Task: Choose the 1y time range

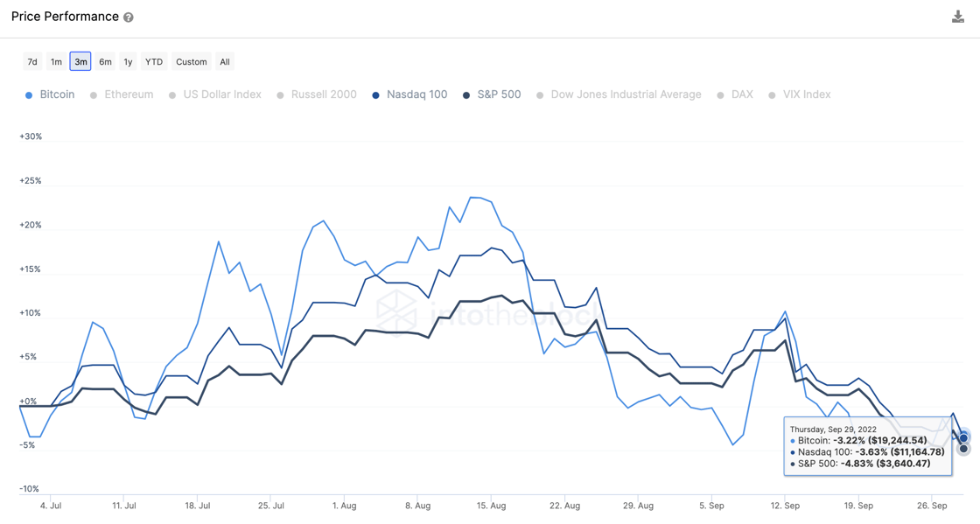Action: [x=128, y=62]
